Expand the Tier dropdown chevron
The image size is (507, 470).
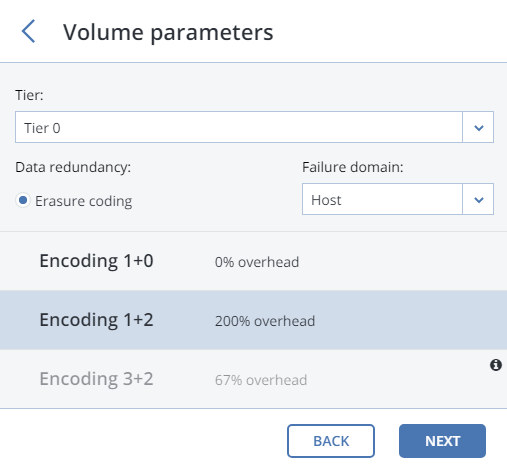click(478, 127)
